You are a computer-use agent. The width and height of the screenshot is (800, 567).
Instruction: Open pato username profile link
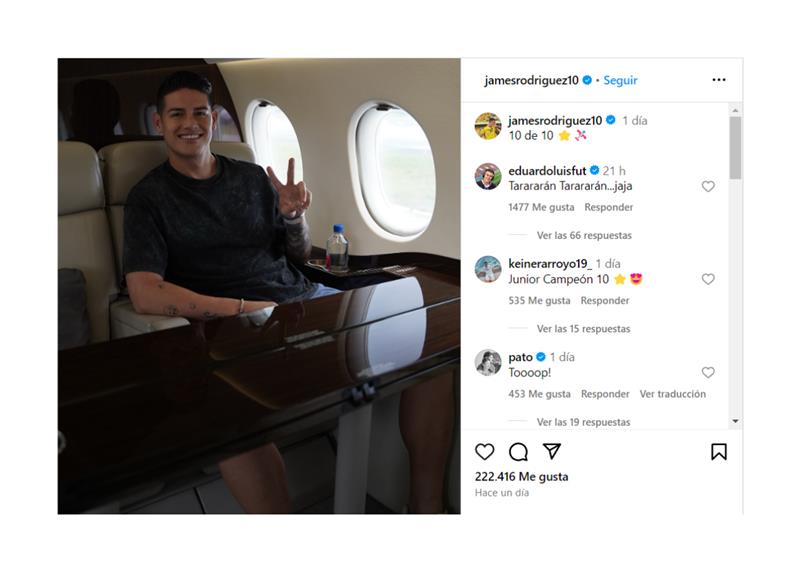(520, 357)
